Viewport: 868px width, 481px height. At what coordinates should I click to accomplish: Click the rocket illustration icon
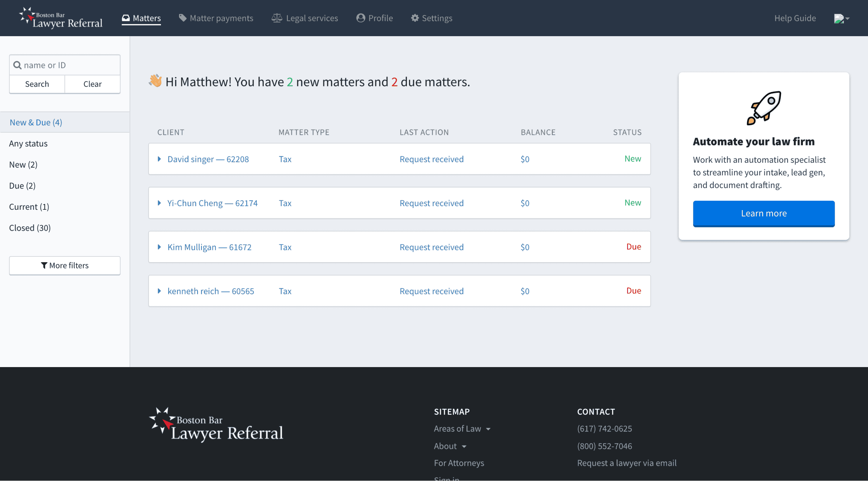[764, 108]
